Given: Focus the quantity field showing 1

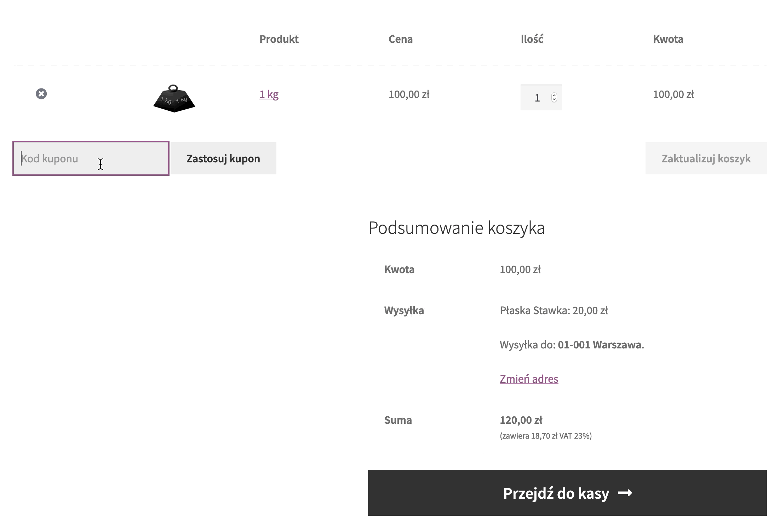Looking at the screenshot, I should (x=541, y=98).
